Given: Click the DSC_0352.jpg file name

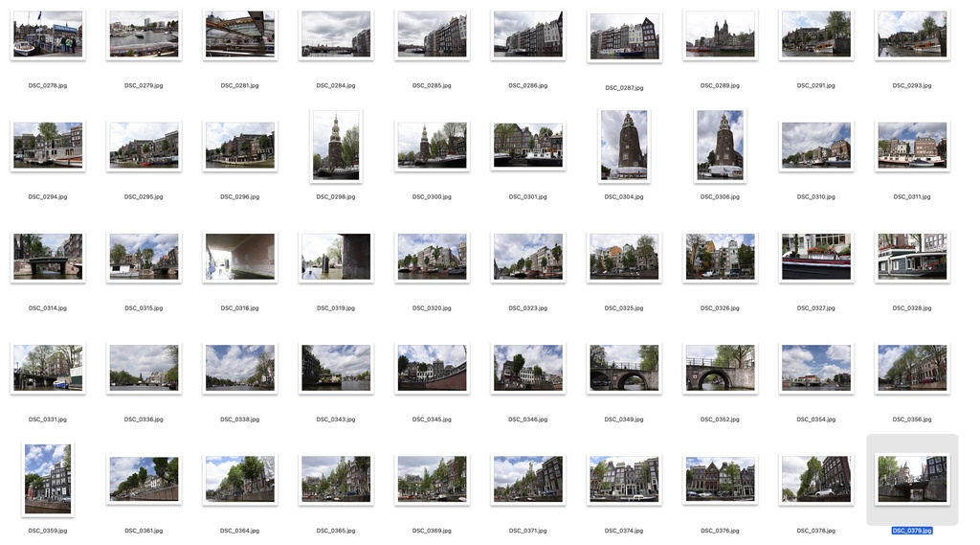Looking at the screenshot, I should [720, 420].
